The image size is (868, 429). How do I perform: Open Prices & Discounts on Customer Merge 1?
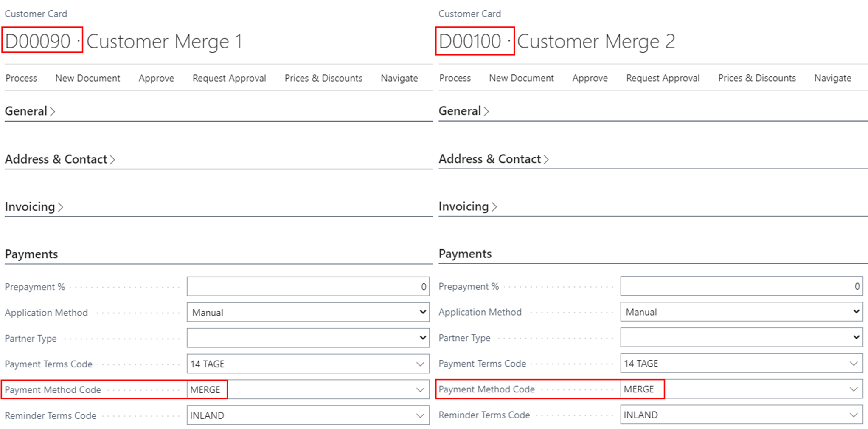pyautogui.click(x=323, y=78)
